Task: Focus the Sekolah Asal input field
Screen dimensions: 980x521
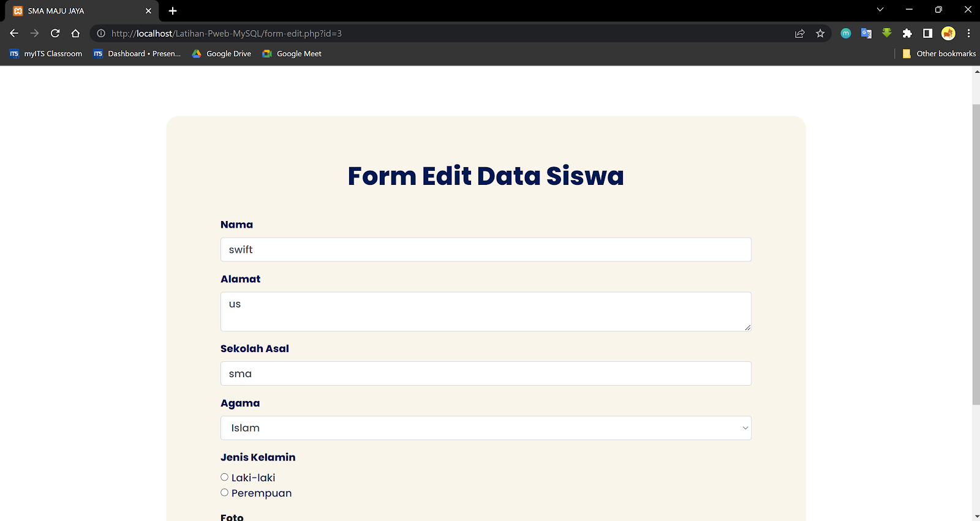Action: 486,373
